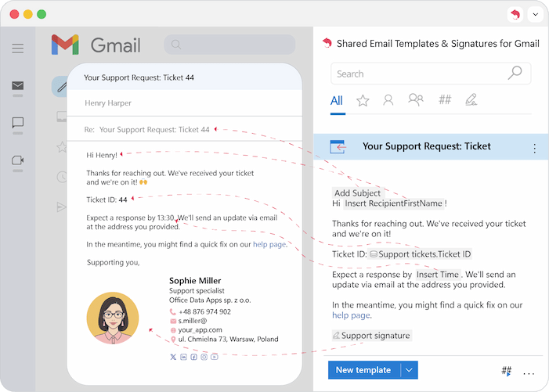Click the YouTube icon in signature
Screen dimensions: 549x392
pyautogui.click(x=215, y=357)
